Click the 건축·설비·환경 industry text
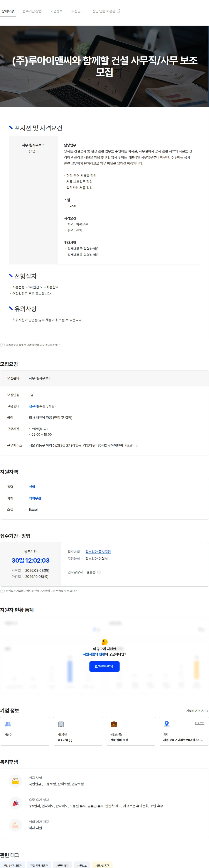 point(119,740)
